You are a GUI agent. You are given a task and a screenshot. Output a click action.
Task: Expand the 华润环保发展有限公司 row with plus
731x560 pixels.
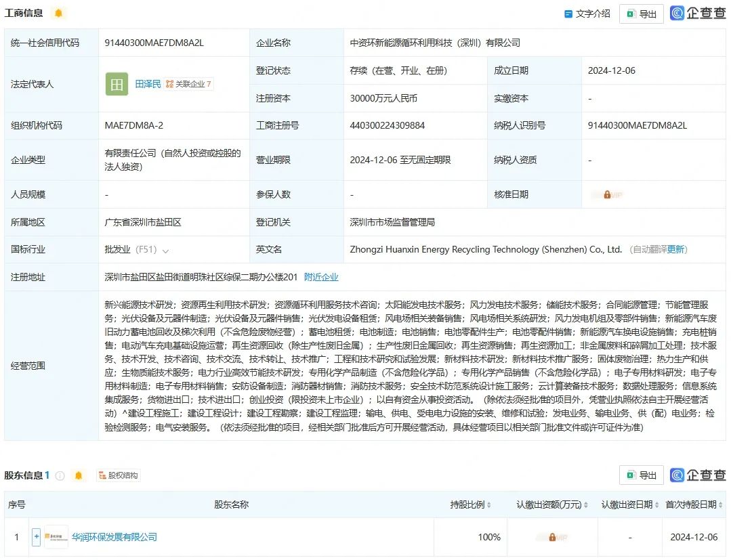[37, 537]
